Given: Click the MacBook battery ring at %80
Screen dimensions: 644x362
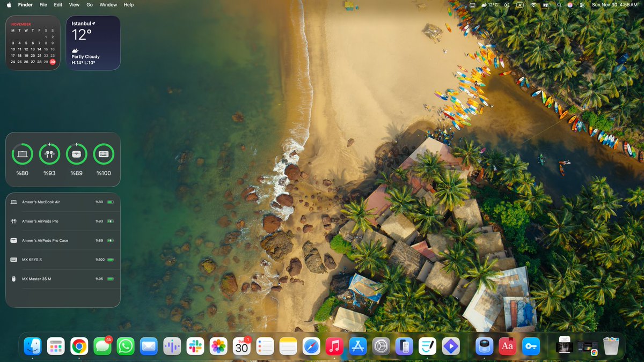Looking at the screenshot, I should pos(23,154).
